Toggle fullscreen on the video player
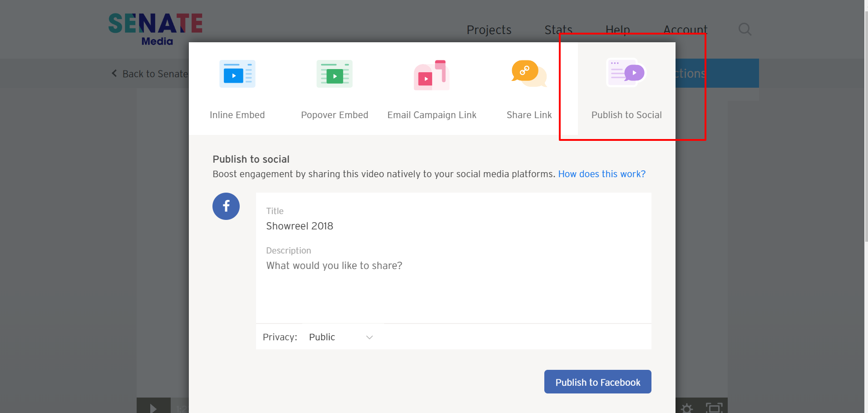The image size is (868, 413). point(714,408)
